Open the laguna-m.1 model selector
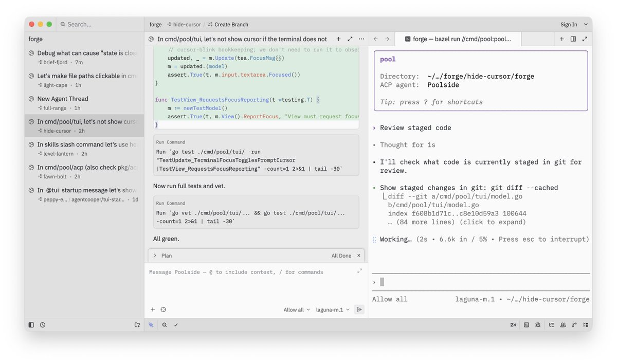Viewport: 617px width, 364px height. (x=333, y=310)
